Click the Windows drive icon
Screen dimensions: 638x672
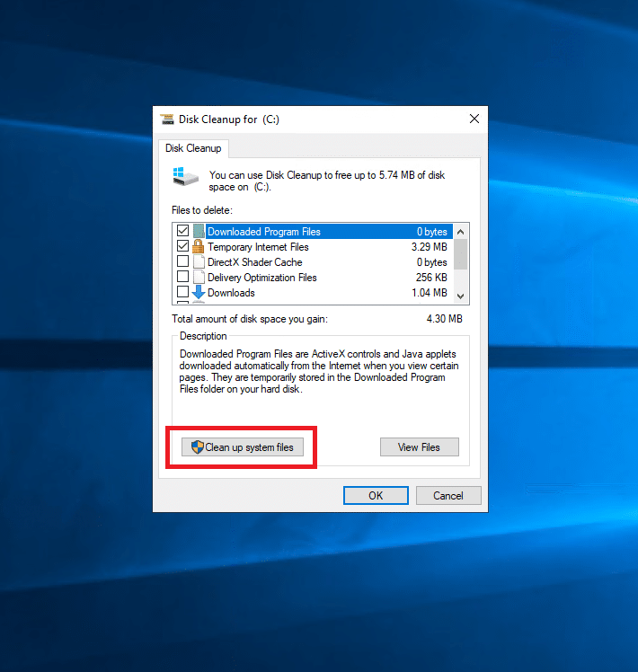(x=186, y=175)
